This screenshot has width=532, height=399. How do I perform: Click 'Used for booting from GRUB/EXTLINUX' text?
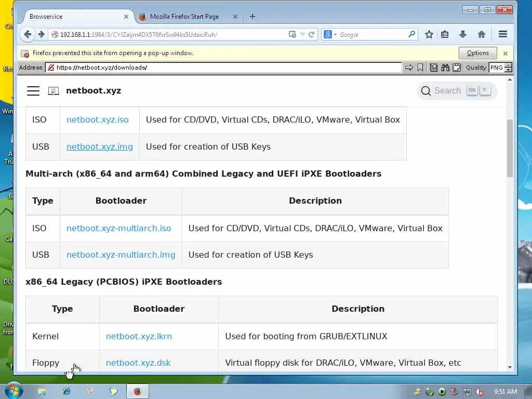306,336
